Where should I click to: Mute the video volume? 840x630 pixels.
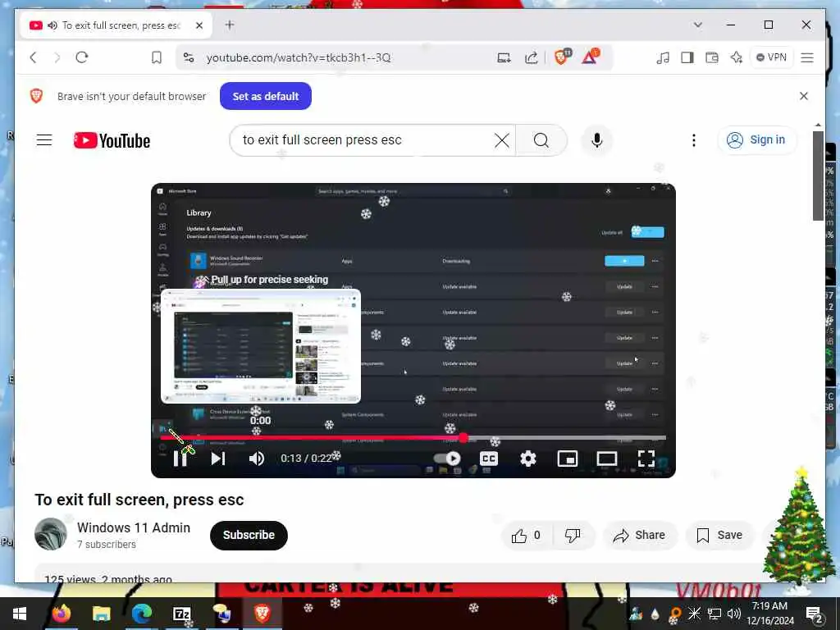(257, 459)
